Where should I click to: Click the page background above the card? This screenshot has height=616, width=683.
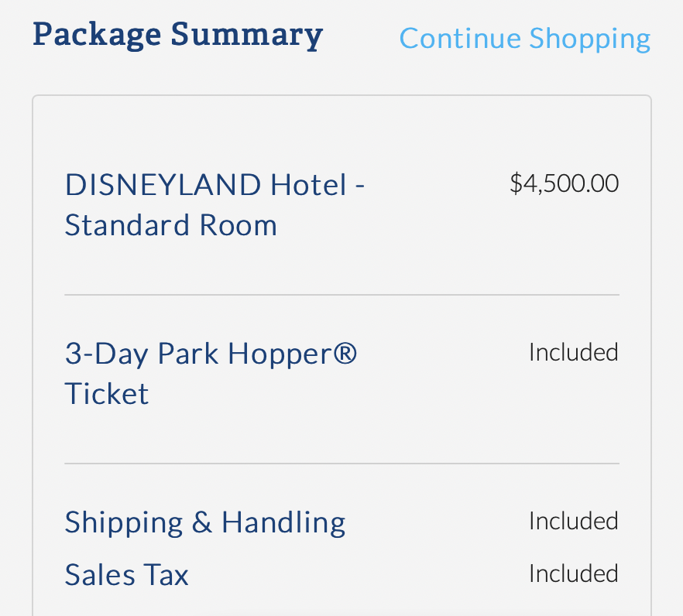point(341,74)
